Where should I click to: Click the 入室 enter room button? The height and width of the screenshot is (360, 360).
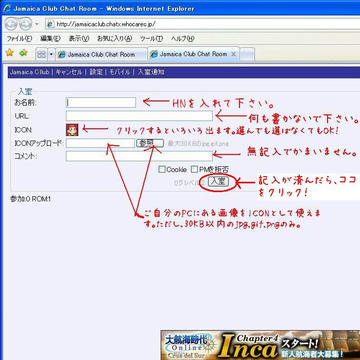pyautogui.click(x=218, y=182)
